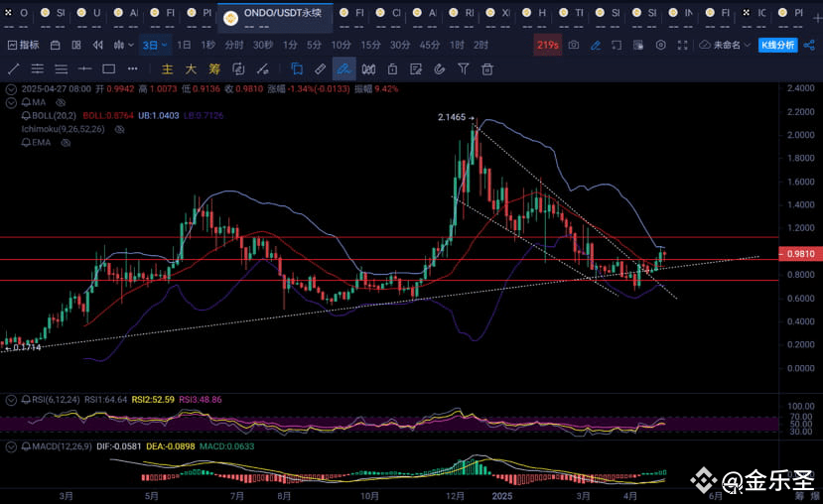Open the 指标 indicators menu
The width and height of the screenshot is (823, 504).
(24, 45)
